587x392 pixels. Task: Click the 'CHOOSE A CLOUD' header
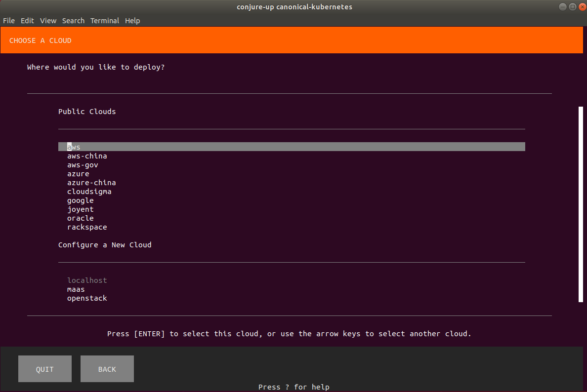pos(40,40)
